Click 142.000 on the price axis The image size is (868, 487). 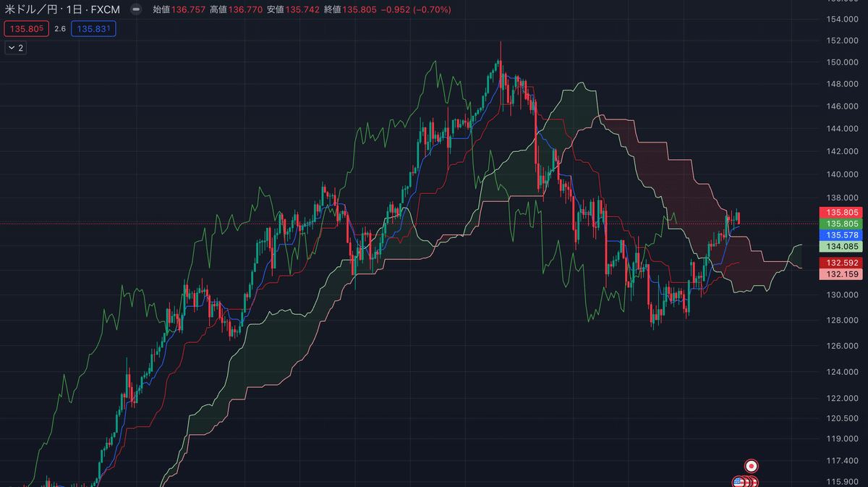click(x=843, y=151)
